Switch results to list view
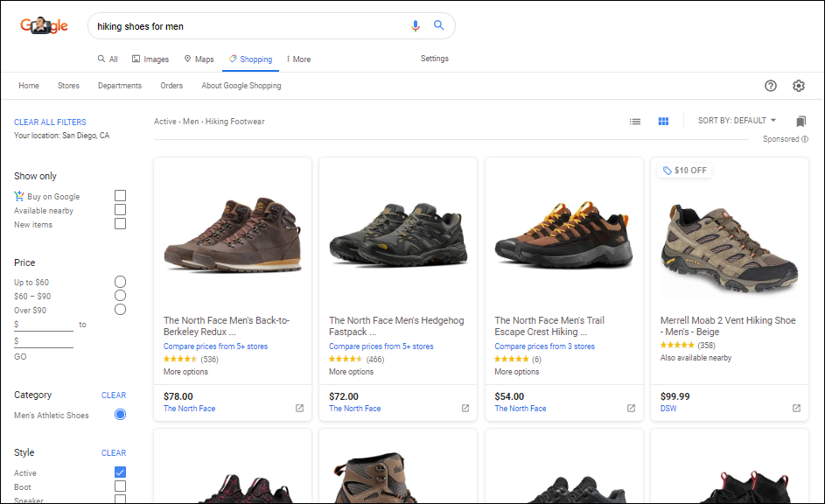This screenshot has width=825, height=504. pos(635,122)
